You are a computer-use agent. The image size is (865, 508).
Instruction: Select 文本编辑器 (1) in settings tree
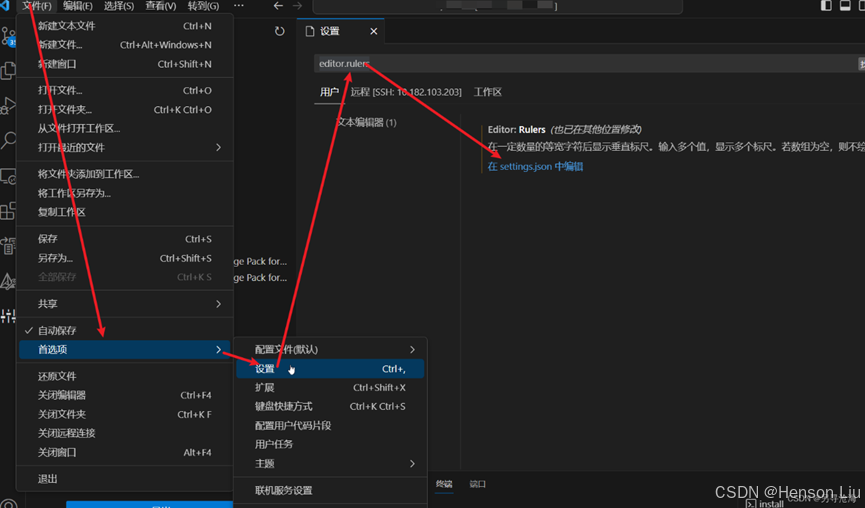[x=366, y=122]
